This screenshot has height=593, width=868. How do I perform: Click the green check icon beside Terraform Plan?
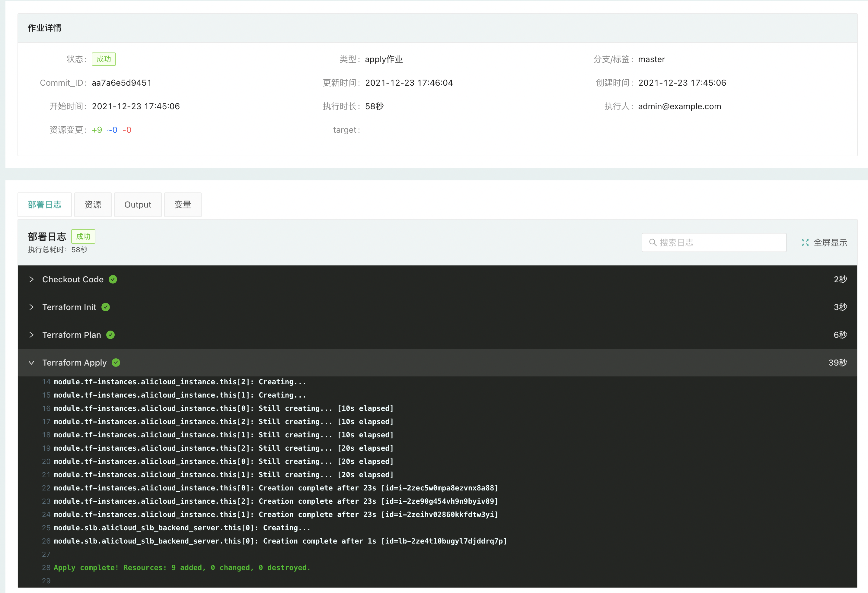point(110,335)
